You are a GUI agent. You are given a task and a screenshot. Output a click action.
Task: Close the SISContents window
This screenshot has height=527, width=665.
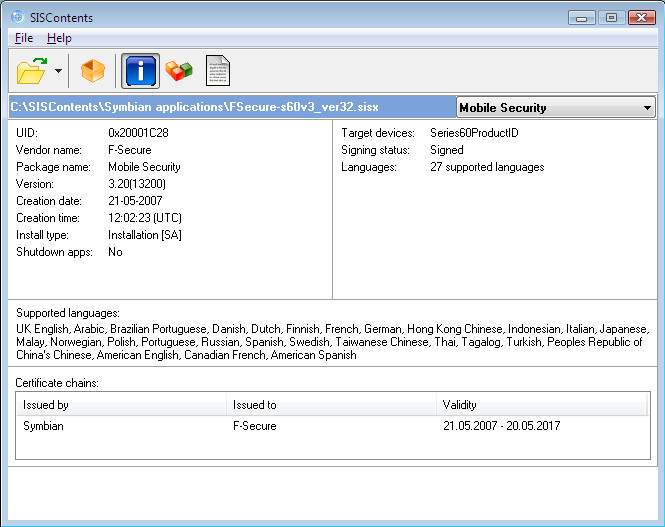(642, 18)
